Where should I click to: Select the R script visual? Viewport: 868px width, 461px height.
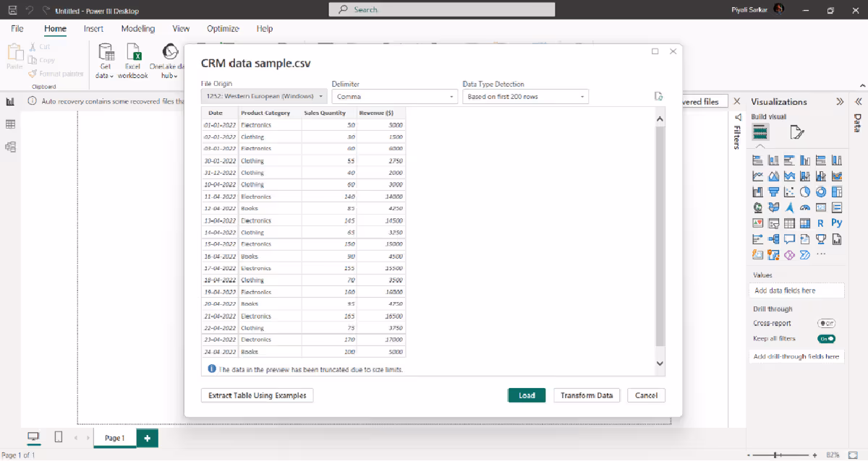click(821, 224)
